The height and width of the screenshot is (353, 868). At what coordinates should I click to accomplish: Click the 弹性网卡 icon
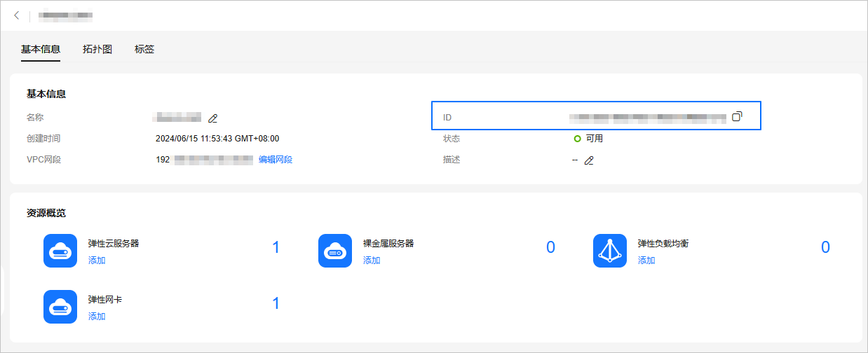point(60,307)
